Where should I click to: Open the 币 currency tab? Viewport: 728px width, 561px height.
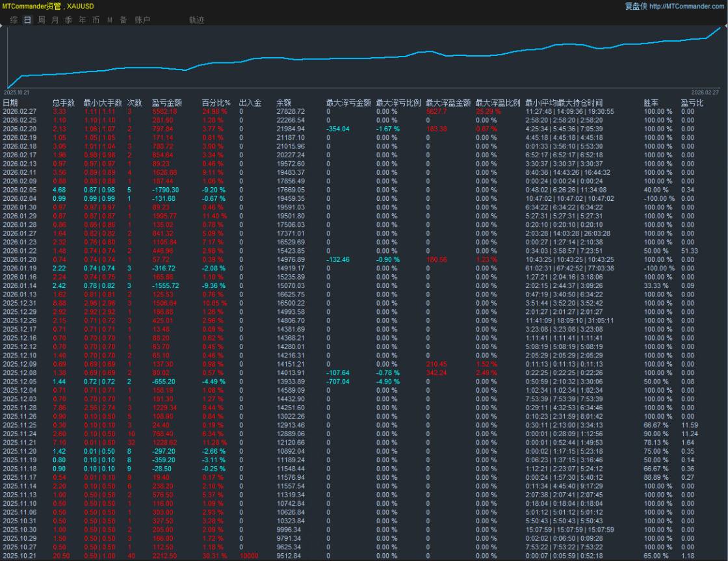click(x=96, y=20)
